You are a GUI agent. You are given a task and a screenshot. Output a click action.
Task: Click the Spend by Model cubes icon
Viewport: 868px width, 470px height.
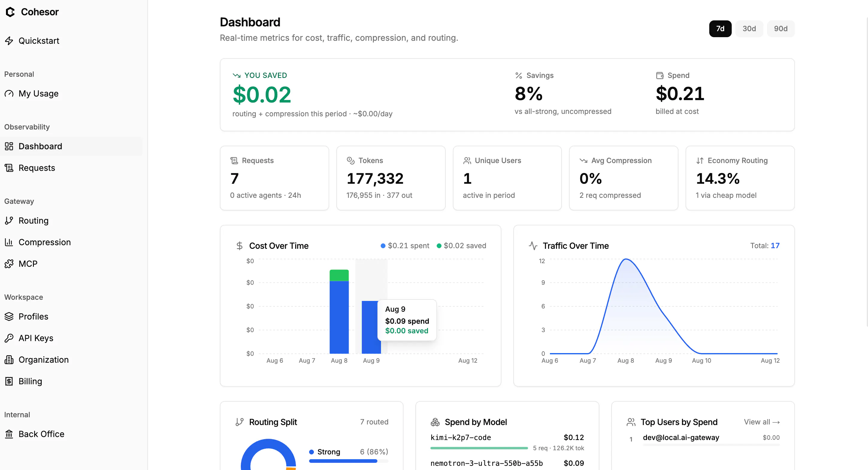(x=435, y=422)
